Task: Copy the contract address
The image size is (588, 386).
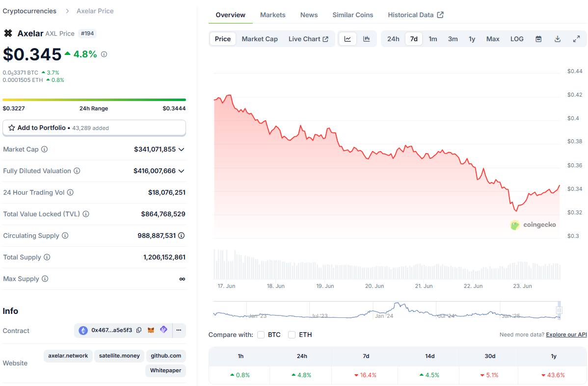Action: point(139,330)
